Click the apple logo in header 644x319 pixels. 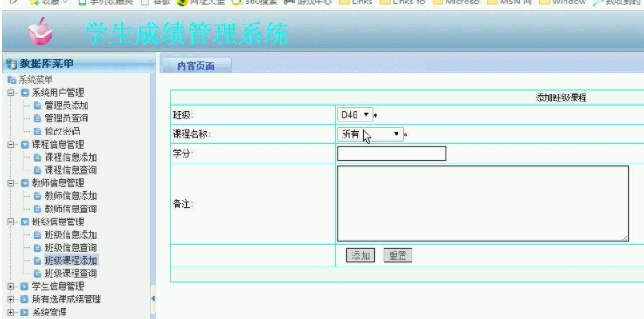[40, 31]
